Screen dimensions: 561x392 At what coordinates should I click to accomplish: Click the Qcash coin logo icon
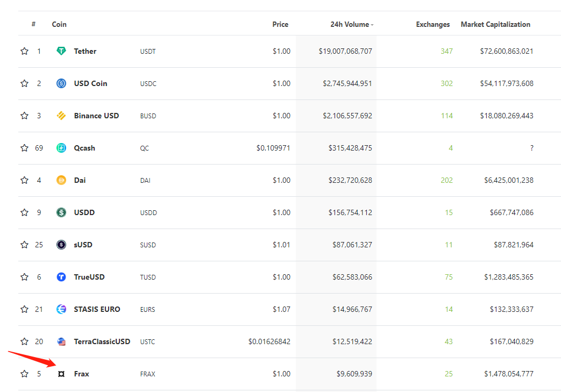pyautogui.click(x=61, y=148)
